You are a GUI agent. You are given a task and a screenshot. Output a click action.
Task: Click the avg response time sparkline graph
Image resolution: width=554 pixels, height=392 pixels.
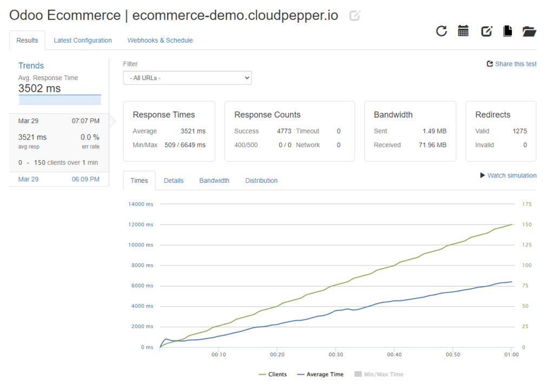[x=60, y=99]
